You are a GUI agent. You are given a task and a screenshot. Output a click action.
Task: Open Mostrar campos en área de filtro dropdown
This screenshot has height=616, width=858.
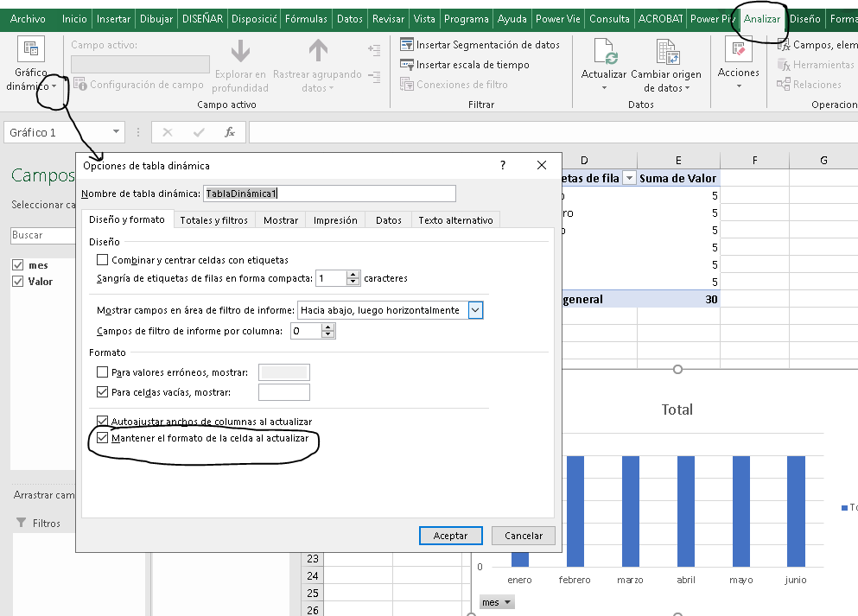[475, 310]
